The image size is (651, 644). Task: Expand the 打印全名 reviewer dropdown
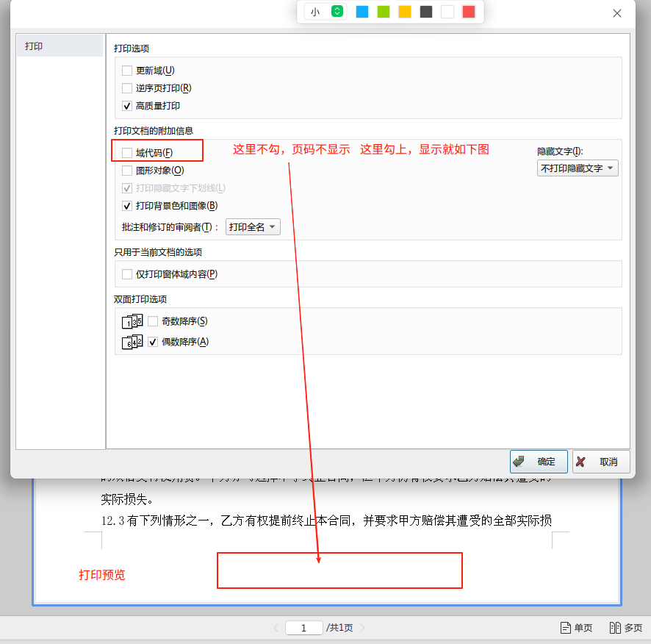tap(253, 227)
